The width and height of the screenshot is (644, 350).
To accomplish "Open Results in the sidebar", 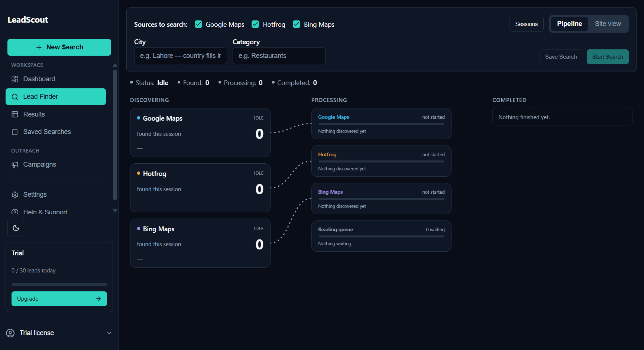I will click(x=56, y=114).
